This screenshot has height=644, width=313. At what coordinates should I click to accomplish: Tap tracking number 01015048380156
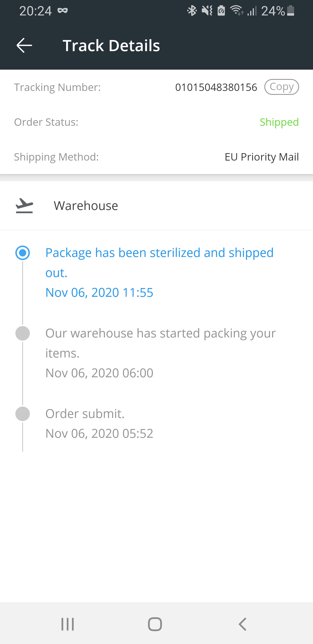click(216, 87)
